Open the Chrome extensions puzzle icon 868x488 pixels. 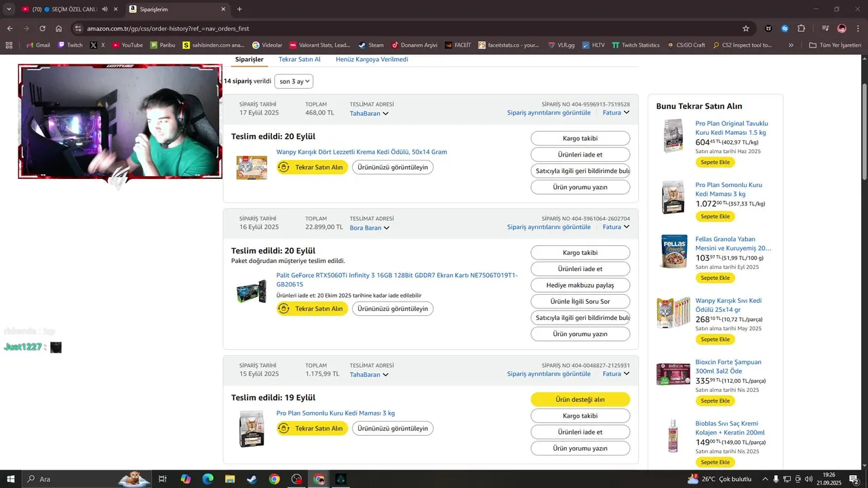pos(802,28)
